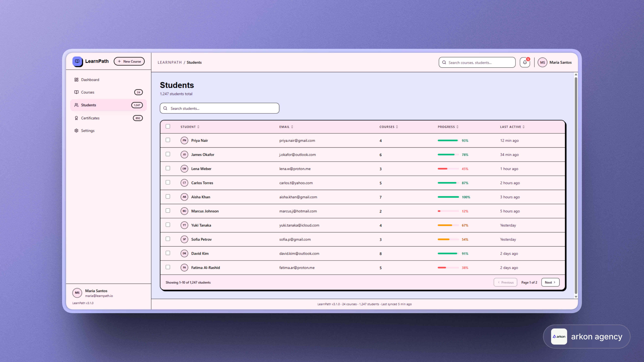
Task: Check the box for James Okafor
Action: (168, 154)
